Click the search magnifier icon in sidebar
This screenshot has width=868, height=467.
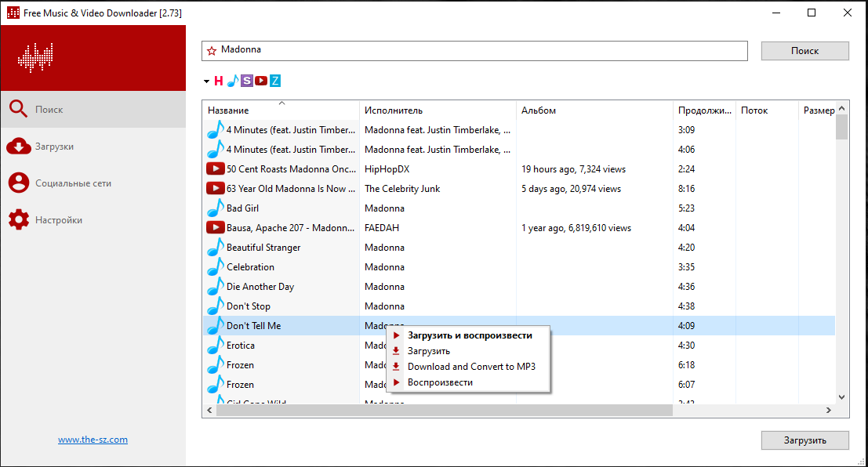pyautogui.click(x=18, y=109)
